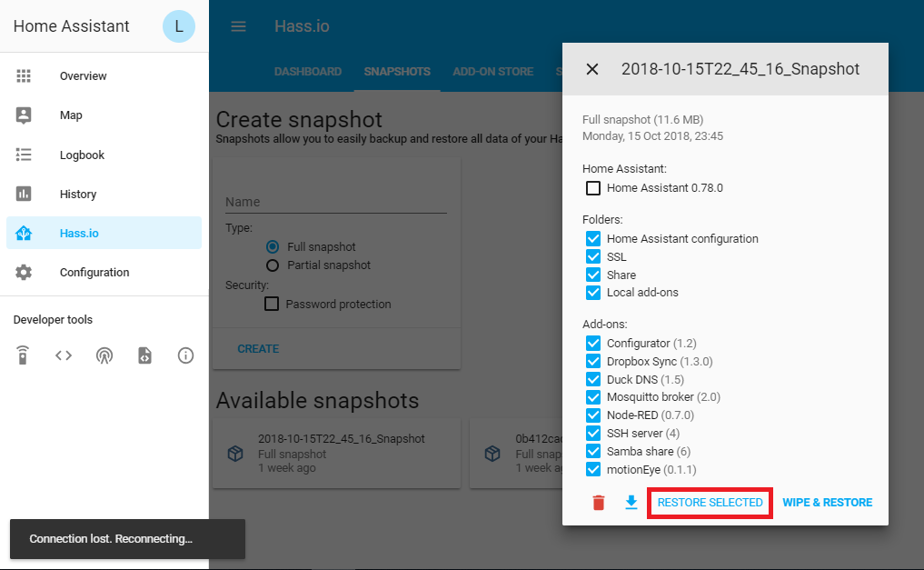Click the Connection lost reconnecting toast
The width and height of the screenshot is (924, 570).
[x=127, y=539]
